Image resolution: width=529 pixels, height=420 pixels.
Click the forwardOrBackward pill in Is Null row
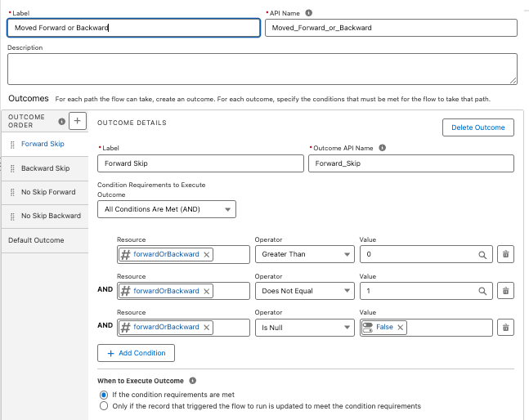click(166, 328)
